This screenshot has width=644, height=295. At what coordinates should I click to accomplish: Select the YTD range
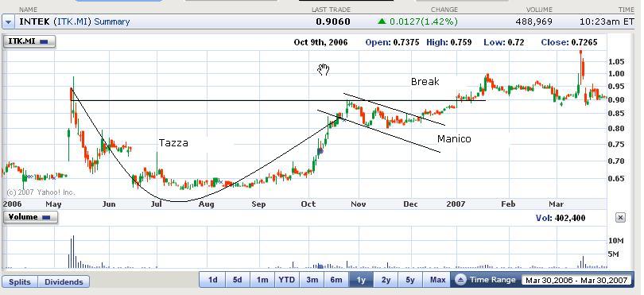click(x=286, y=280)
